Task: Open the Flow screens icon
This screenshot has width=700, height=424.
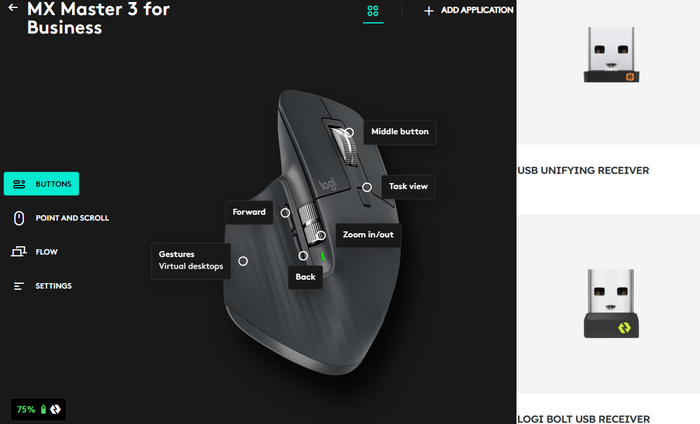Action: [x=18, y=252]
